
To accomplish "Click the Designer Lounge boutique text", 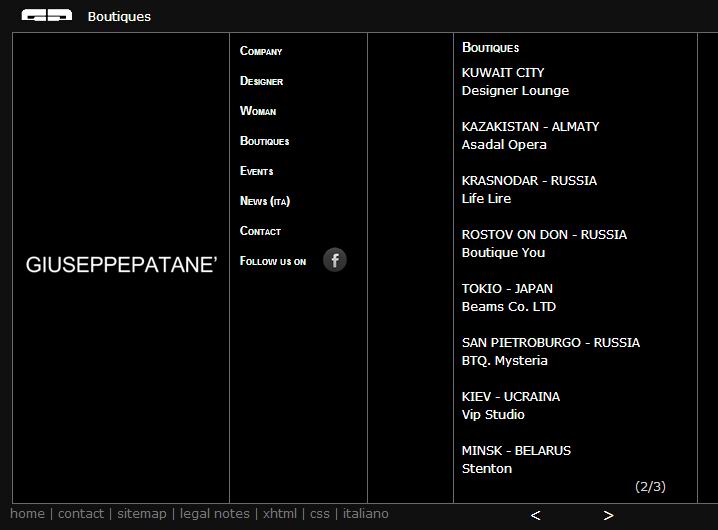I will [515, 91].
